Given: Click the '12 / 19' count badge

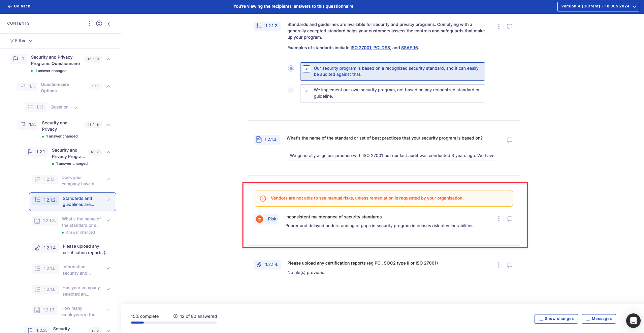Looking at the screenshot, I should [93, 59].
